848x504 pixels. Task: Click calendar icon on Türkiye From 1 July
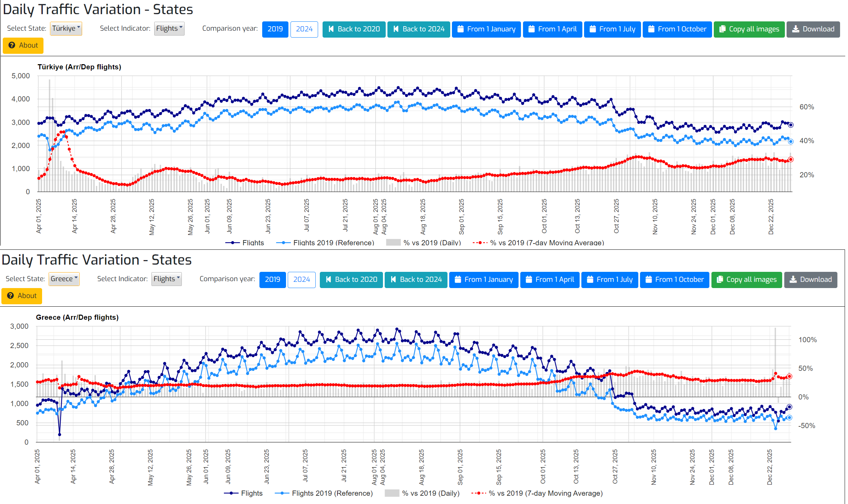pos(592,29)
